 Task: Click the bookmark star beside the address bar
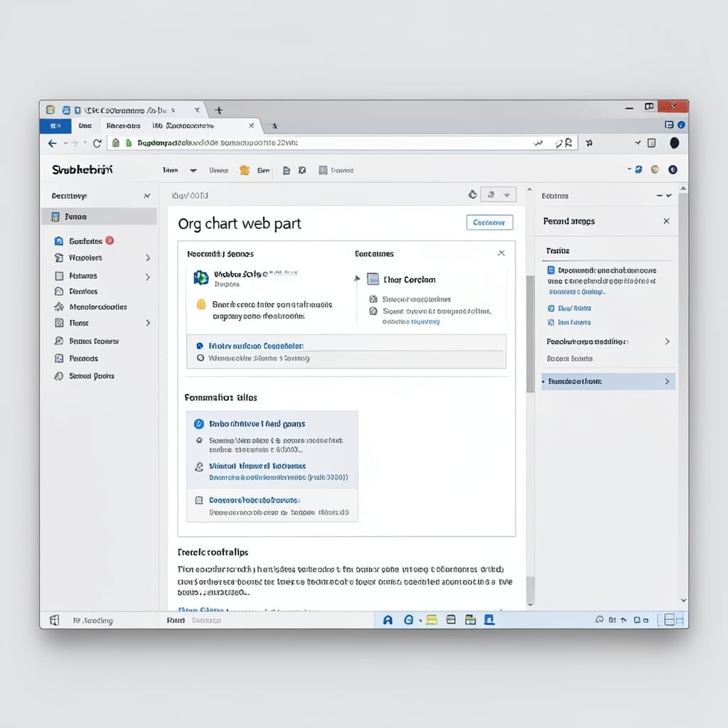589,143
